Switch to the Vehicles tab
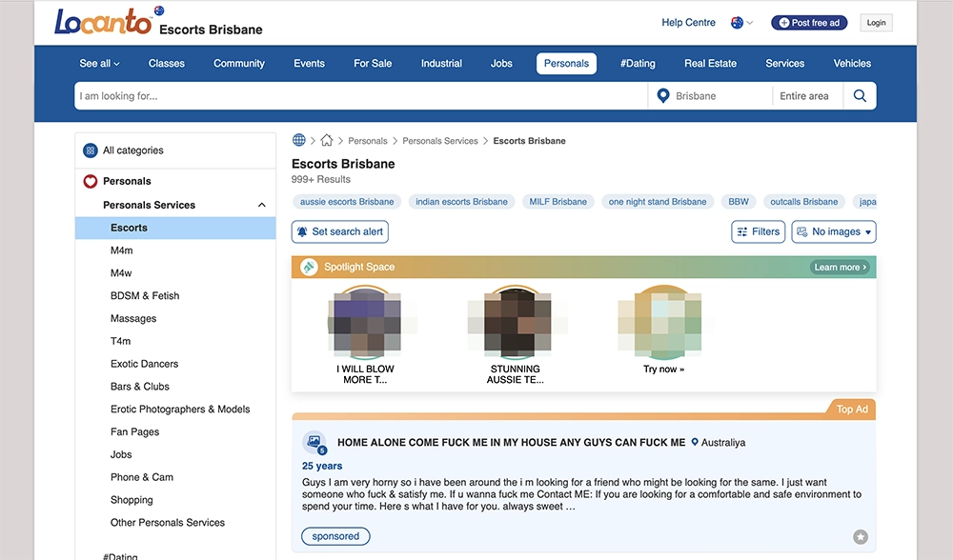This screenshot has width=953, height=560. [x=852, y=63]
